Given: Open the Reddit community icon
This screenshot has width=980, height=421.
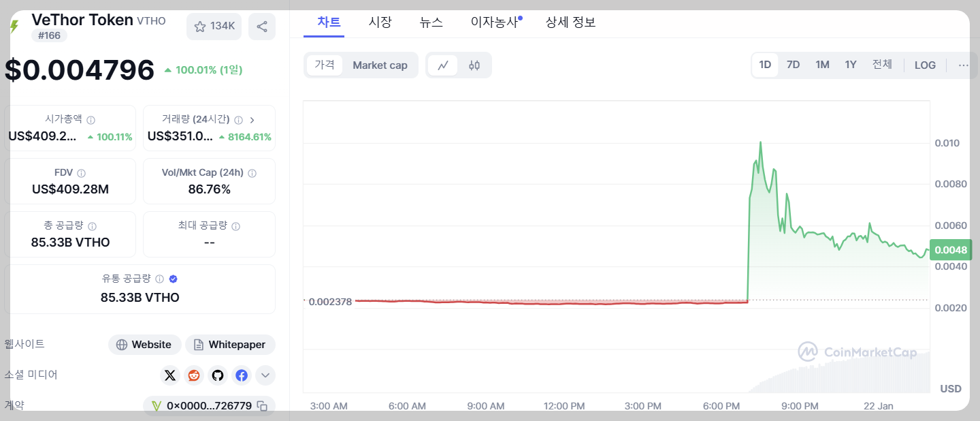Looking at the screenshot, I should point(194,375).
